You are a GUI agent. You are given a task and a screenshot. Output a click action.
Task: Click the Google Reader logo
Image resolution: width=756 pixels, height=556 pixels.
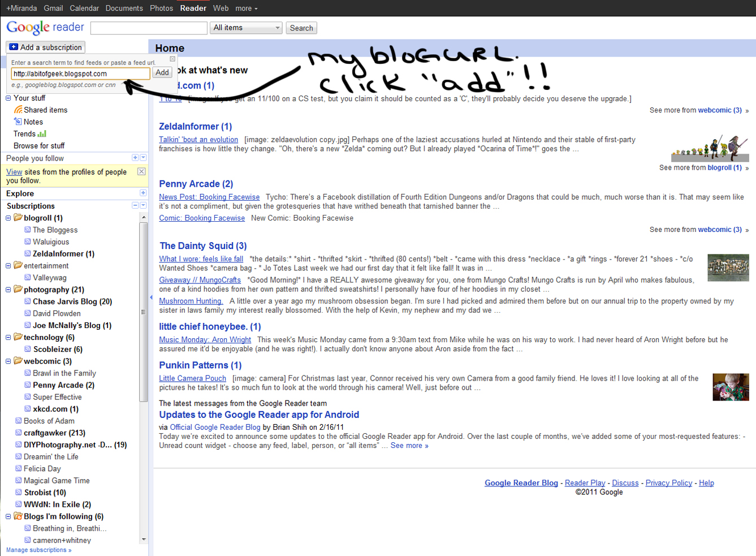[x=45, y=27]
